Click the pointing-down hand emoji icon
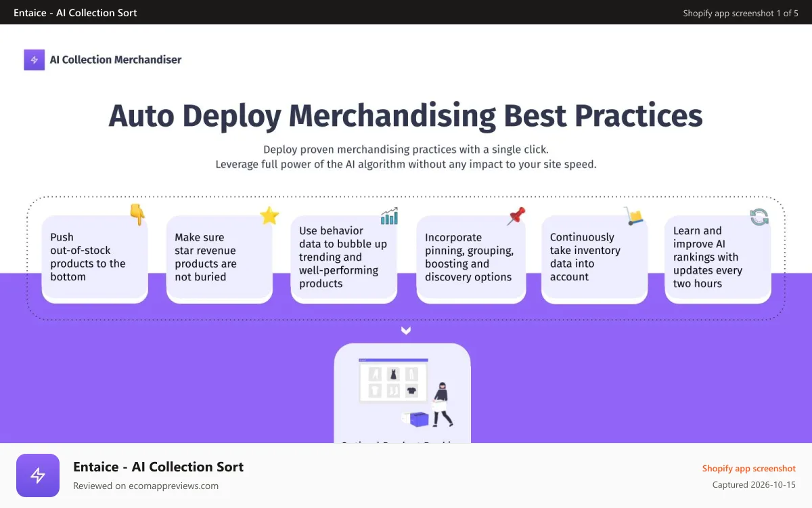The height and width of the screenshot is (508, 812). 137,215
